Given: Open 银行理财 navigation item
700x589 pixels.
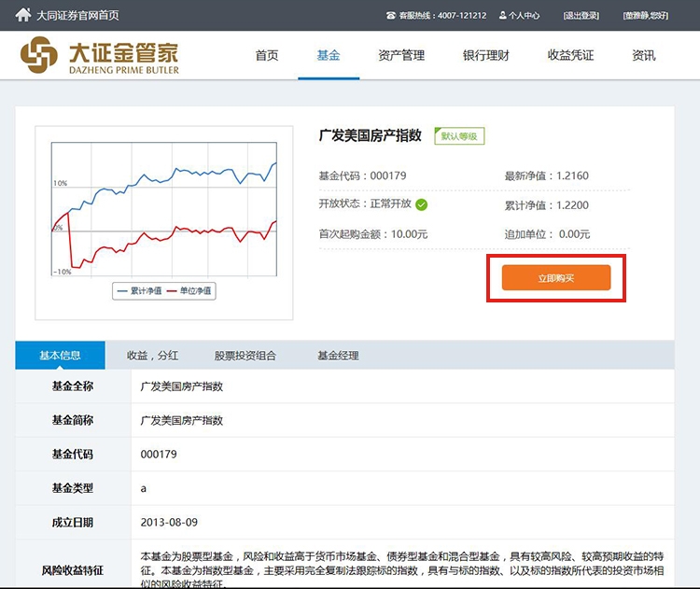Looking at the screenshot, I should pyautogui.click(x=485, y=55).
